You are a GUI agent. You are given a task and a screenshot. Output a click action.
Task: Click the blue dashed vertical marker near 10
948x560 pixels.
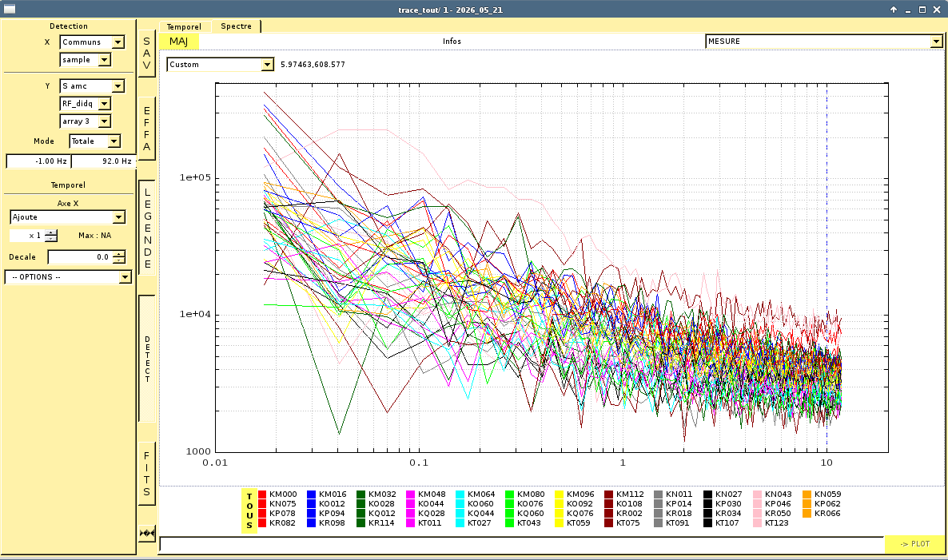pos(827,266)
